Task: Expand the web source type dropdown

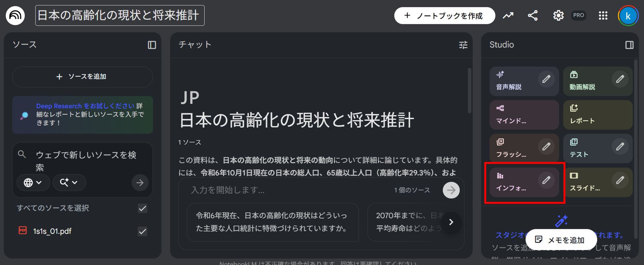Action: coord(33,183)
